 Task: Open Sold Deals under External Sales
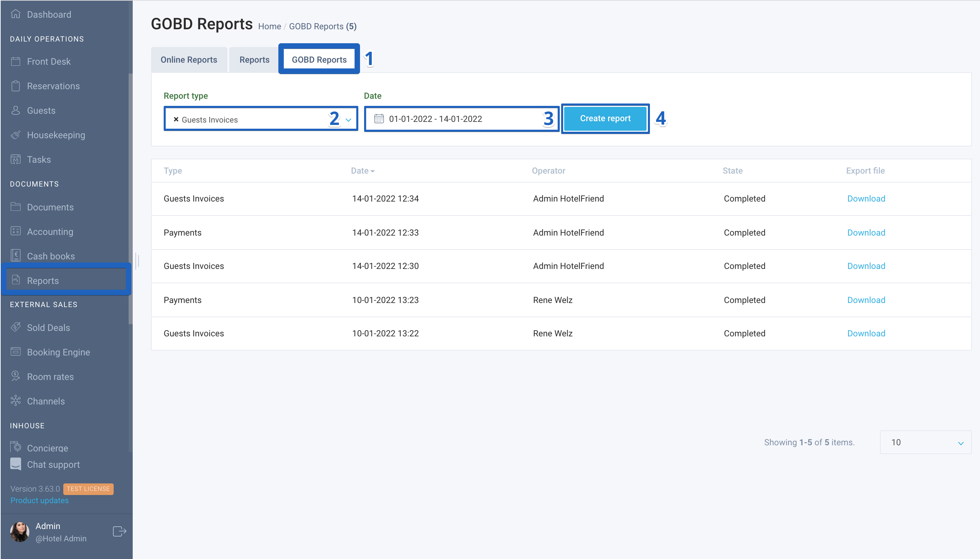48,328
